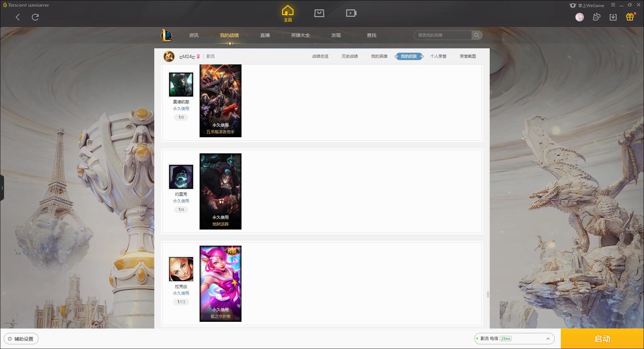
Task: Switch to 战绩总览 sub-tab
Action: tap(320, 56)
